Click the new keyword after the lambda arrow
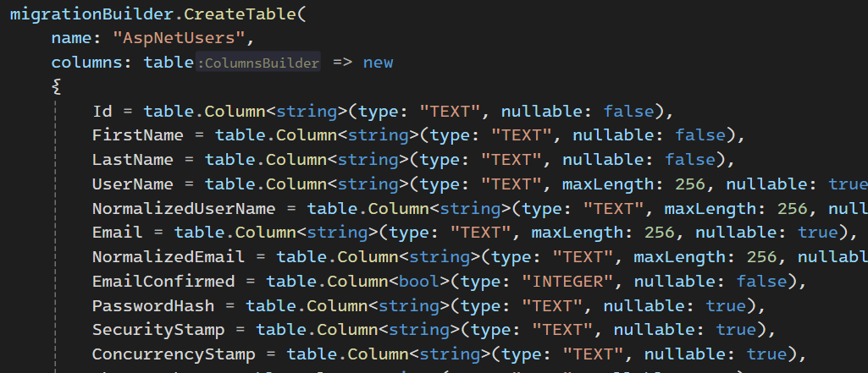This screenshot has height=373, width=868. point(378,63)
